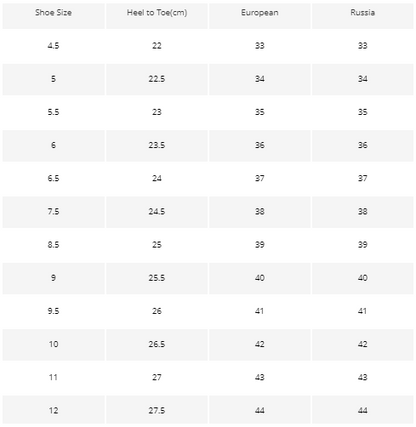The width and height of the screenshot is (416, 427).
Task: Click the 27.5 heel to toe cell
Action: (x=157, y=411)
